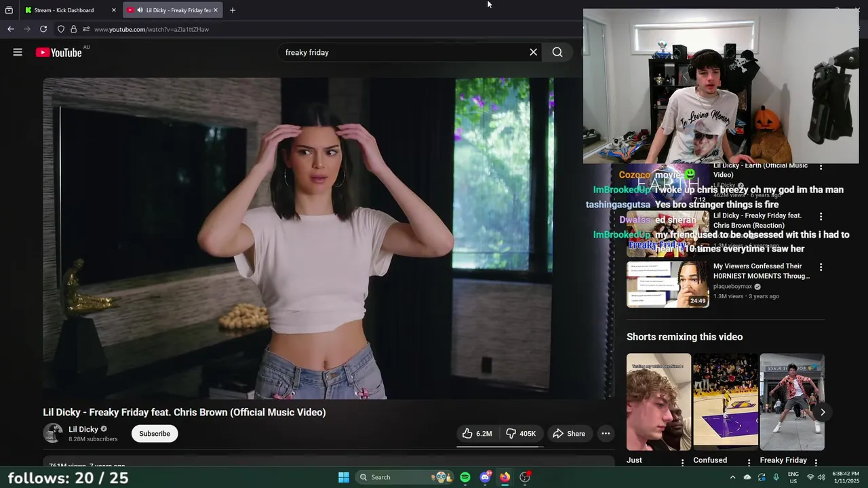Open the OBS Studio taskbar icon

click(x=525, y=477)
